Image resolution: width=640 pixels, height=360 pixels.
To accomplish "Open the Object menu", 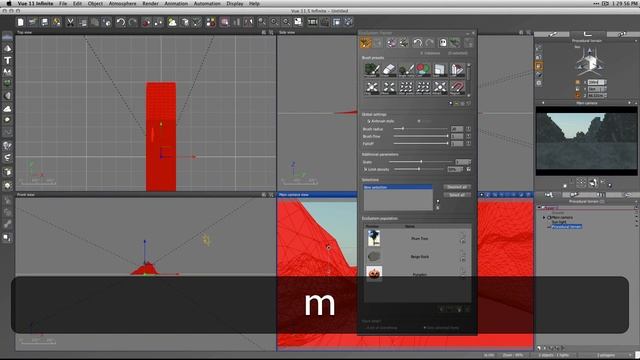I will click(x=95, y=3).
